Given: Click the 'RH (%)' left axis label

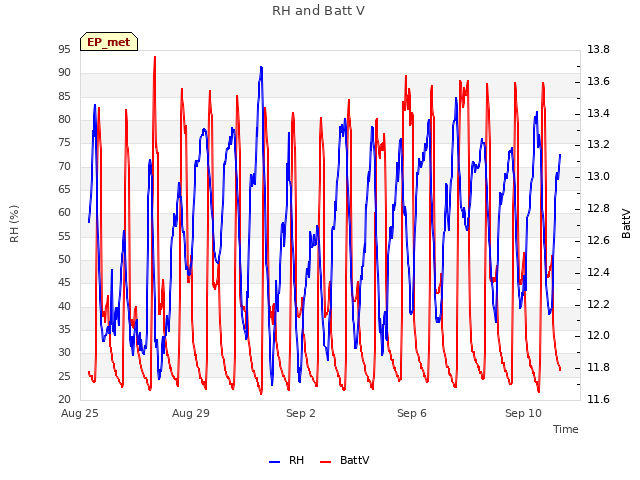Looking at the screenshot, I should tap(14, 224).
